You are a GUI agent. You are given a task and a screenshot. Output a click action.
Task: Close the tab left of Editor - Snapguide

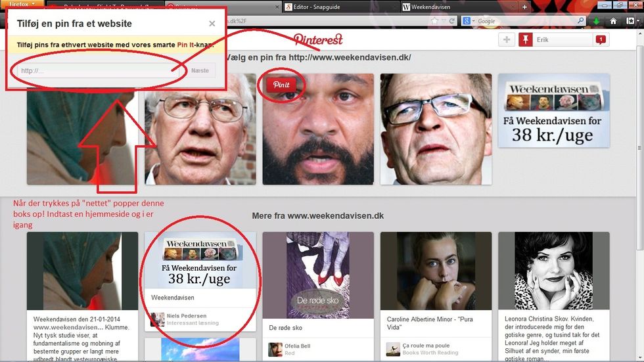click(277, 7)
